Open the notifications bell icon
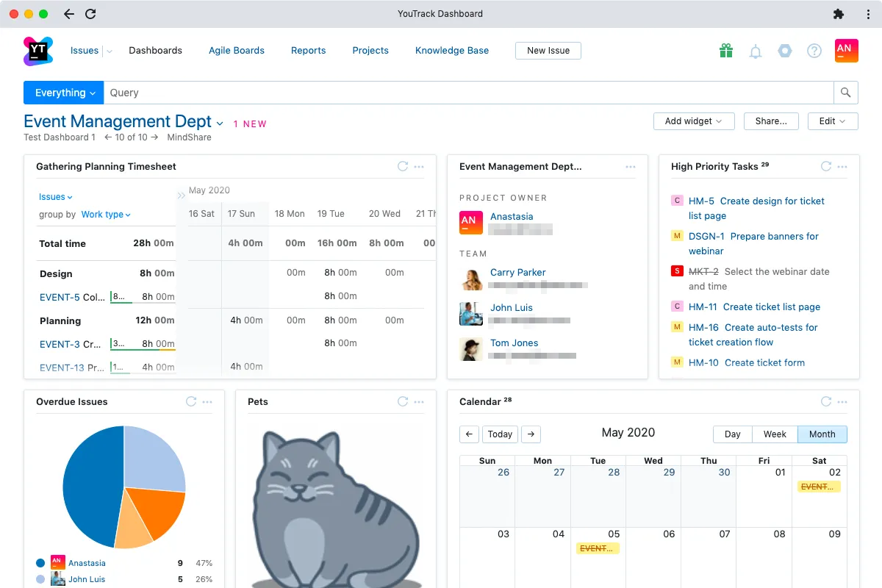This screenshot has height=588, width=882. click(x=755, y=51)
